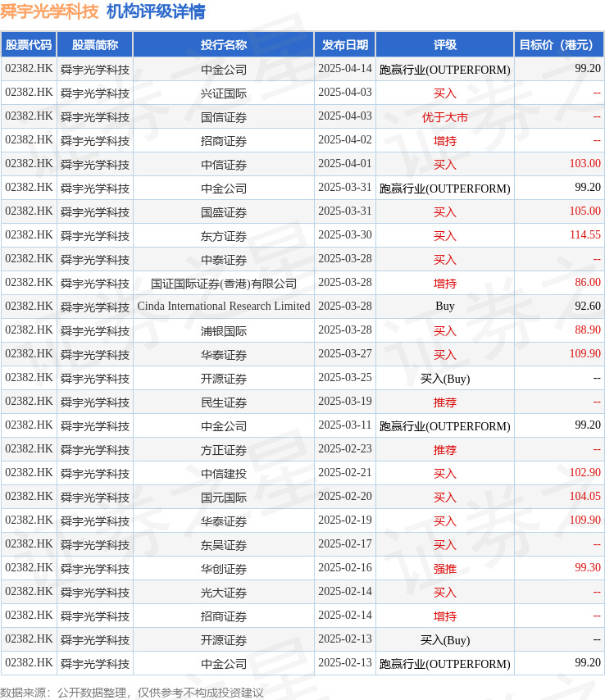Viewport: 605px width, 700px height.
Task: Click the date 2025-03-27
Action: coord(345,353)
